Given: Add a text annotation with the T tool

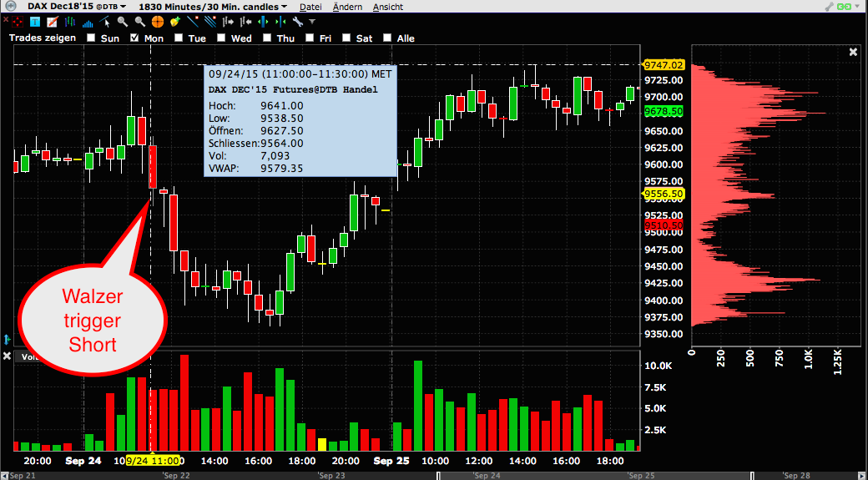Looking at the screenshot, I should 35,23.
